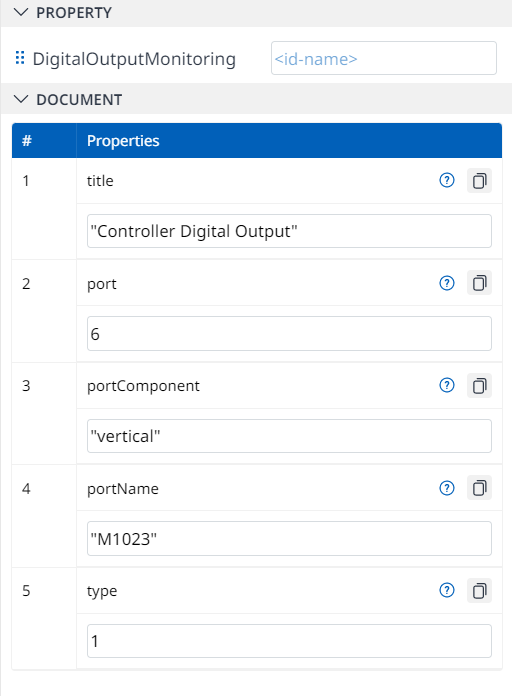Open help for the title property
This screenshot has width=512, height=696.
coord(447,180)
